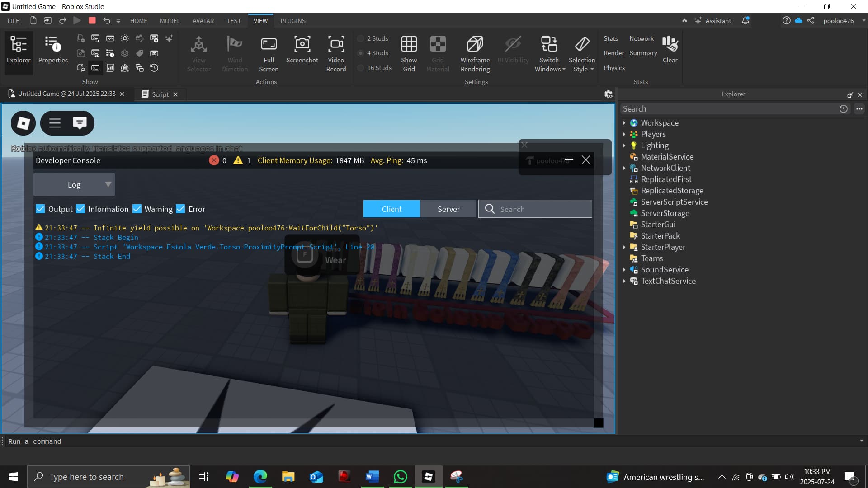This screenshot has width=868, height=488.
Task: Toggle Wireframe Rendering
Action: 475,52
